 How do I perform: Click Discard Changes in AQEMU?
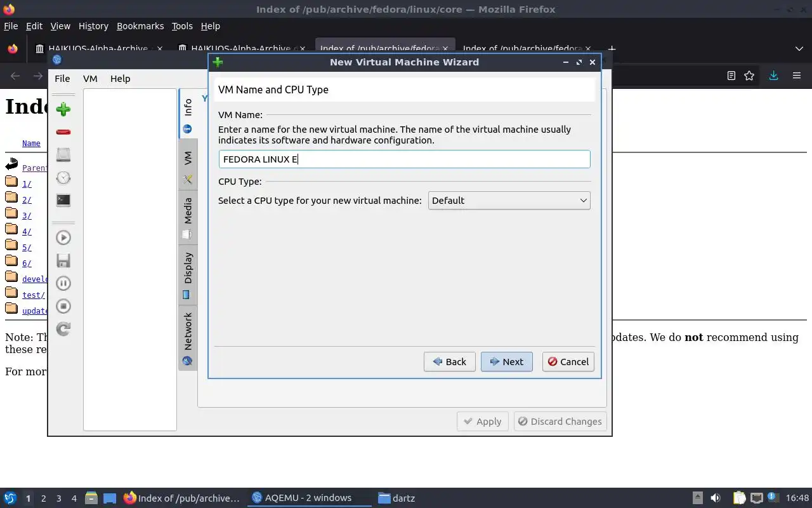560,422
